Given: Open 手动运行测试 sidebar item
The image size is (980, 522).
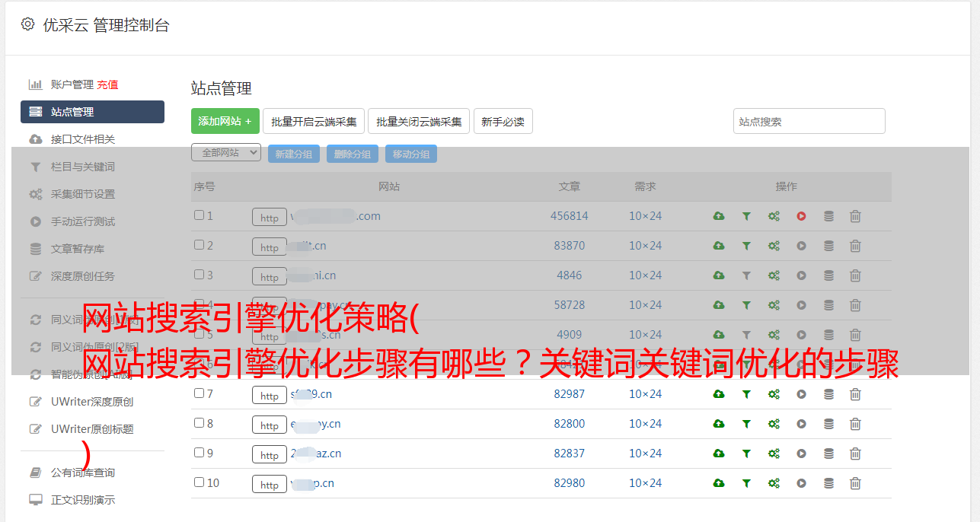Looking at the screenshot, I should coord(83,221).
